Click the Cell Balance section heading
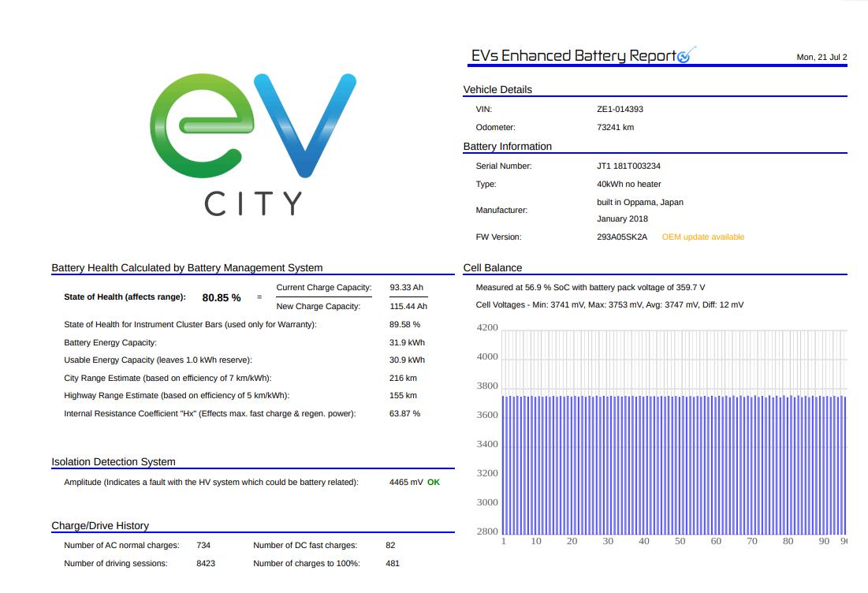Viewport: 868px width, 593px height. 493,267
